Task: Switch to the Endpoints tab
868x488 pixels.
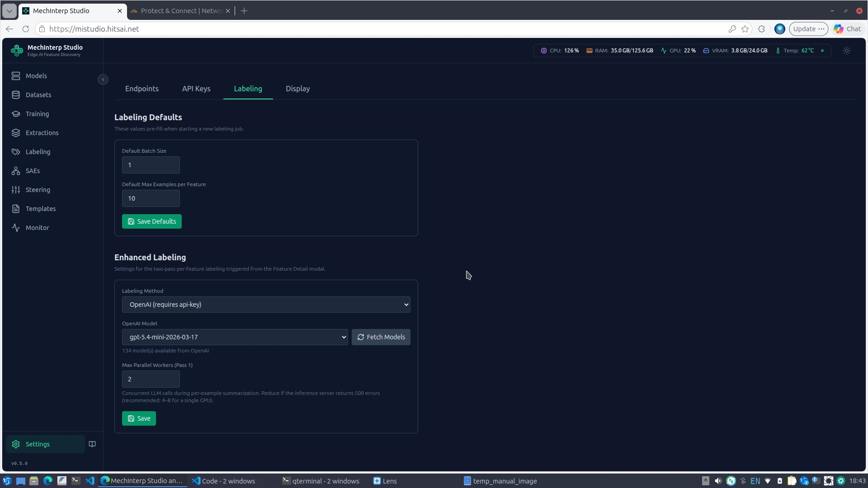Action: click(142, 89)
